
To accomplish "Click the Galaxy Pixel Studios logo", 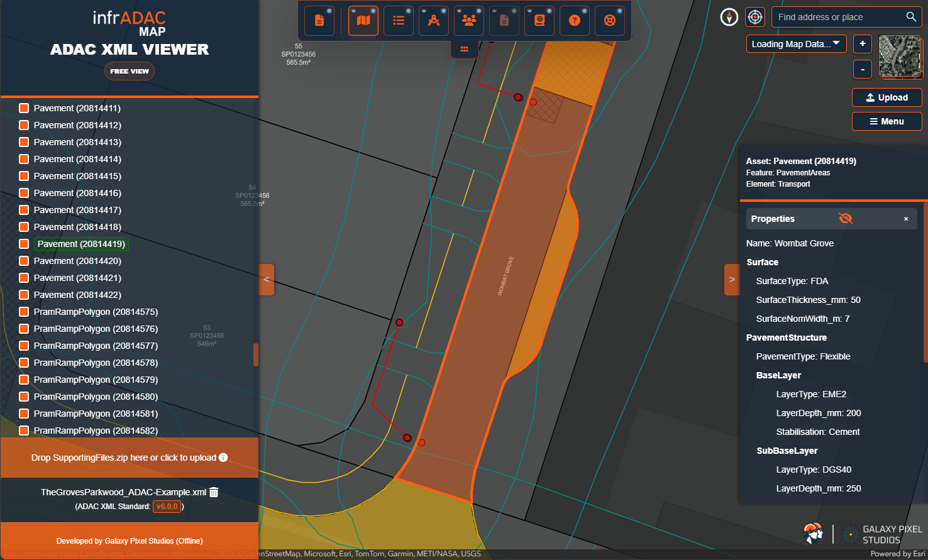I will [881, 534].
